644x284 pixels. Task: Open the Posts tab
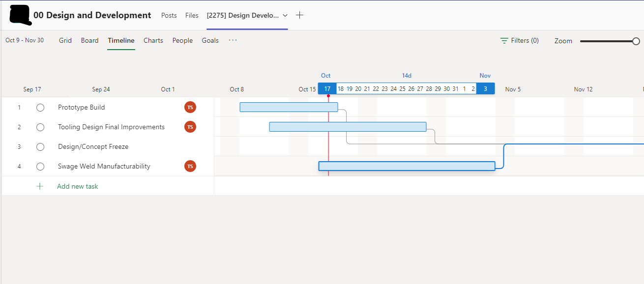169,15
